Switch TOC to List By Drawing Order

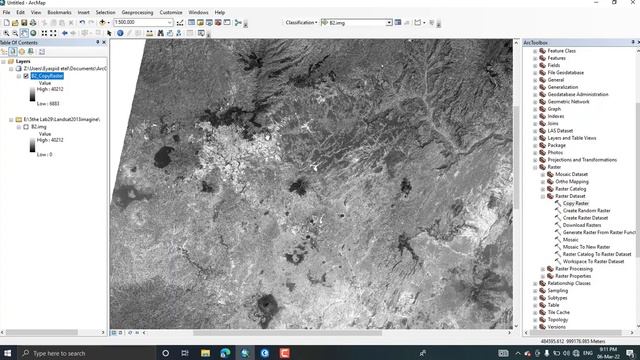pyautogui.click(x=4, y=51)
